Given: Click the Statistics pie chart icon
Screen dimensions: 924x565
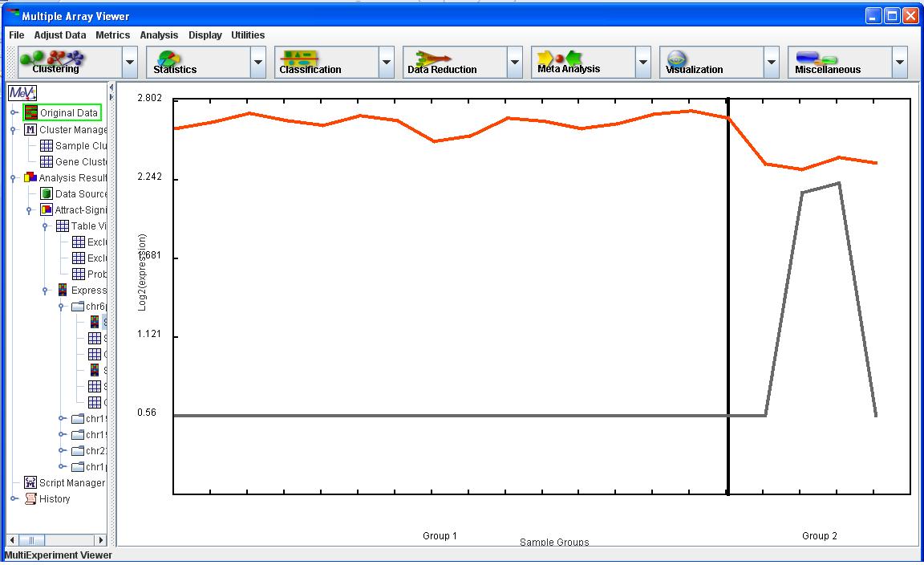Looking at the screenshot, I should [x=169, y=58].
